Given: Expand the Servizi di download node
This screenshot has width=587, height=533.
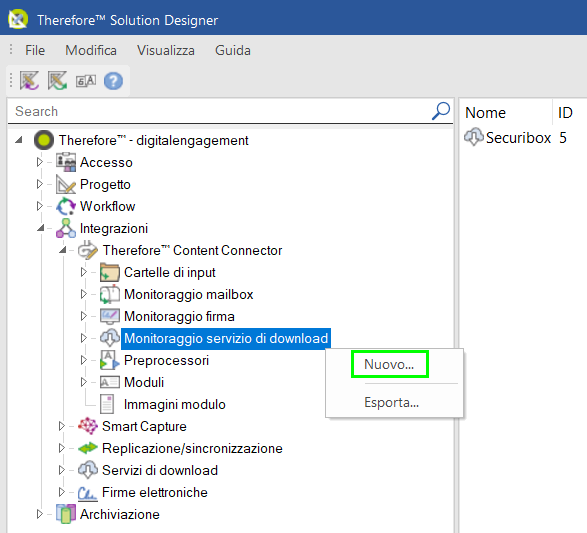Looking at the screenshot, I should point(61,470).
